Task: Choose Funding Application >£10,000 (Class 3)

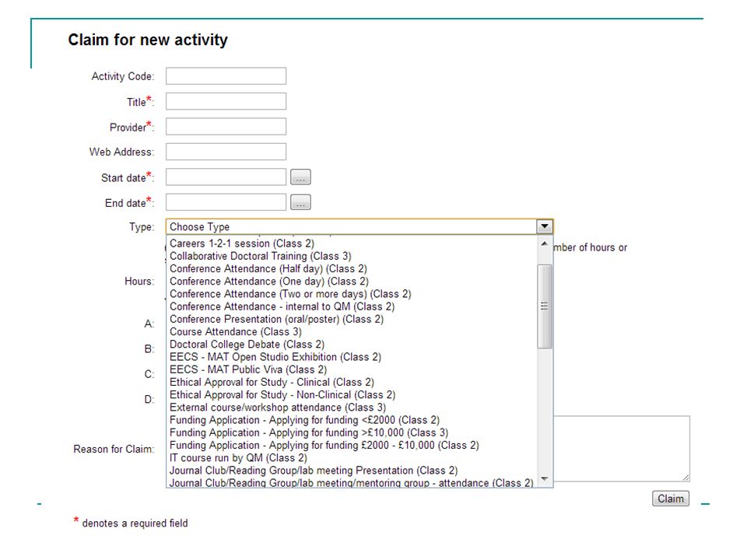Action: click(x=352, y=433)
